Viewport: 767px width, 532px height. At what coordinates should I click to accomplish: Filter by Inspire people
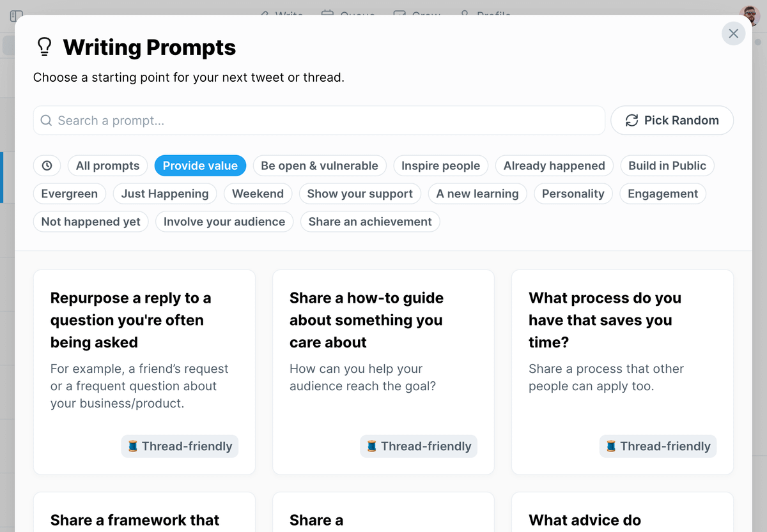(440, 165)
